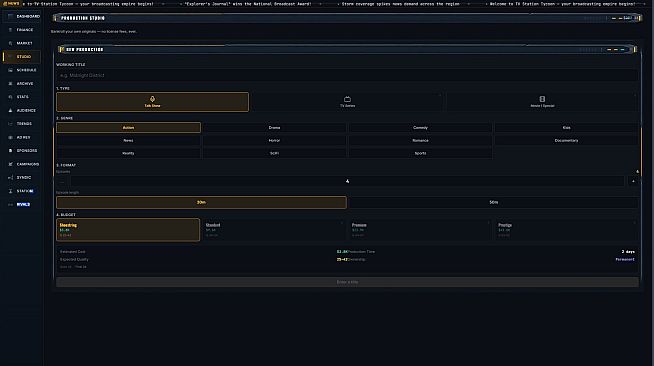Open the Market sidebar icon
Viewport: 654px width, 366px height.
pos(10,43)
